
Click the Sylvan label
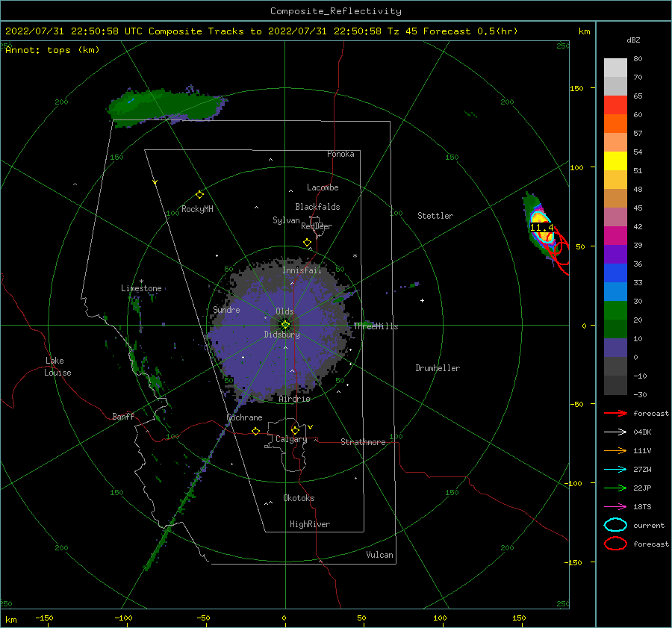[286, 220]
